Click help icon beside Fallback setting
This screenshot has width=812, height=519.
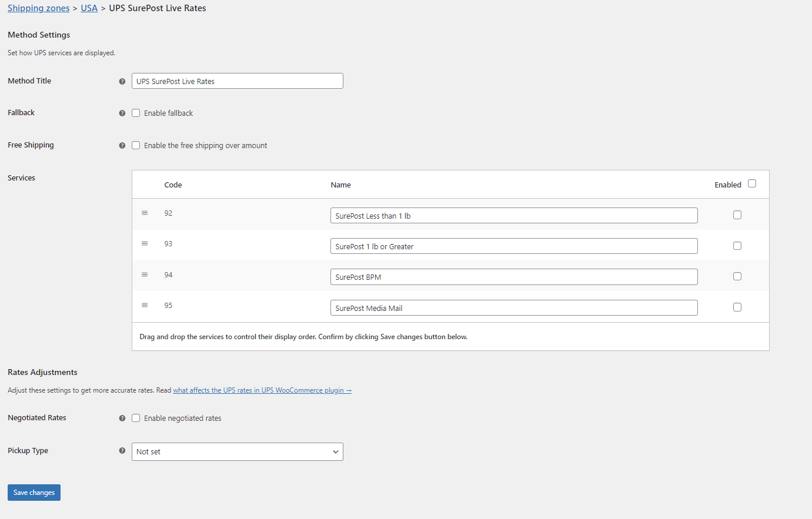(x=122, y=113)
